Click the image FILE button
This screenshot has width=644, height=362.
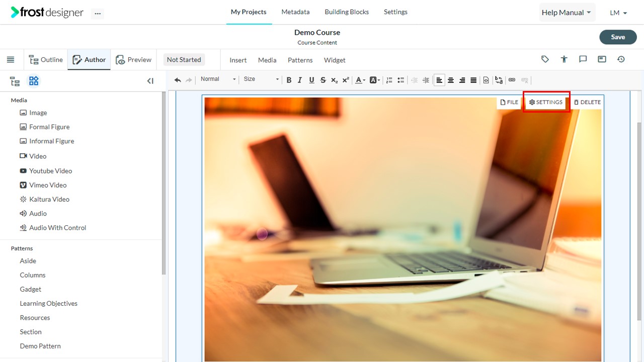click(x=509, y=102)
